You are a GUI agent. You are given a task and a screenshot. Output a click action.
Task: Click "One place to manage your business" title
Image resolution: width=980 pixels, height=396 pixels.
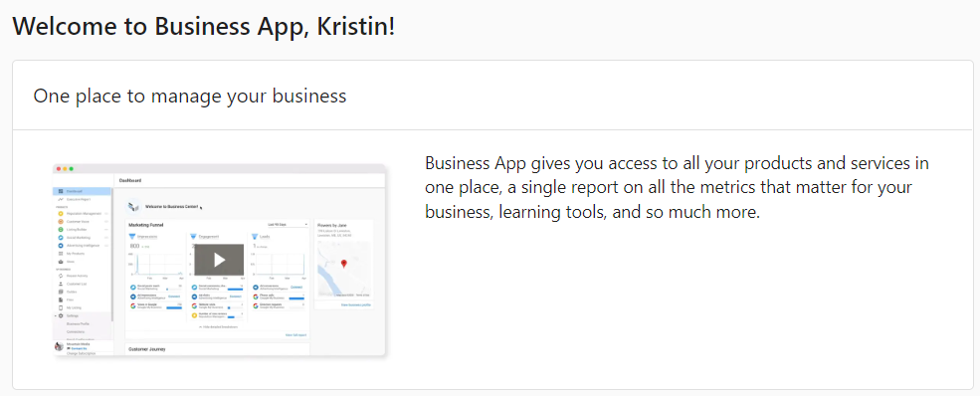click(190, 96)
